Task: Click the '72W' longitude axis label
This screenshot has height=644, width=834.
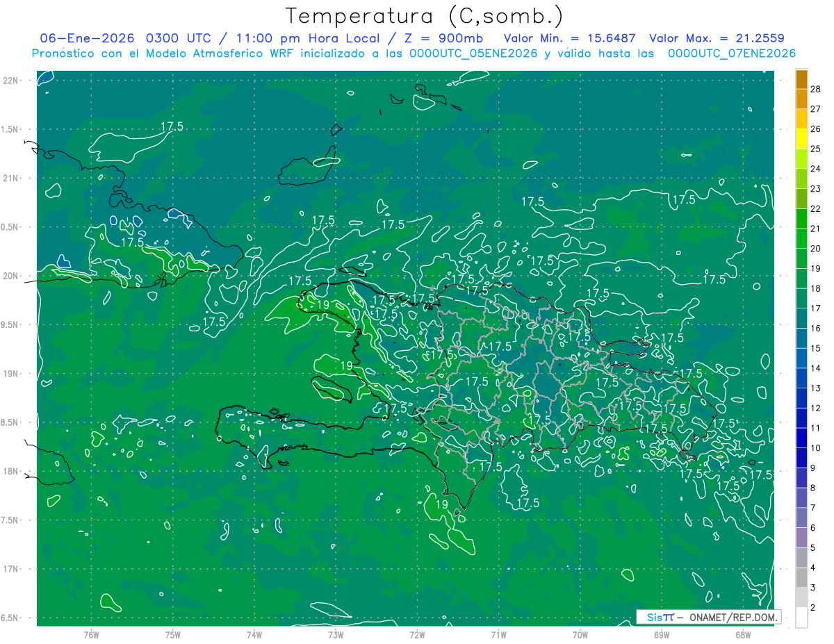Action: coord(417,635)
